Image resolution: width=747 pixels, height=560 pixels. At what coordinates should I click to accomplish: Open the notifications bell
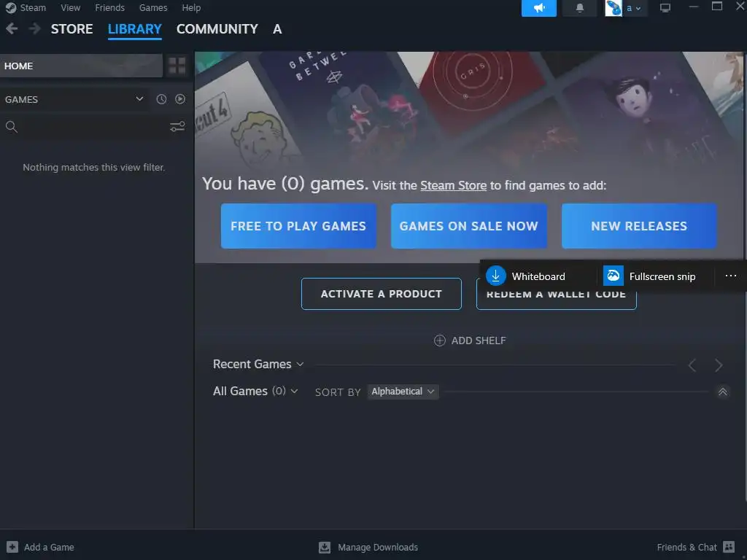click(580, 8)
